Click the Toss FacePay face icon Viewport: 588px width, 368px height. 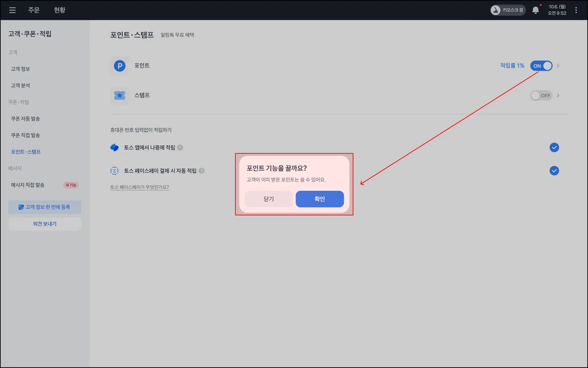[x=115, y=171]
